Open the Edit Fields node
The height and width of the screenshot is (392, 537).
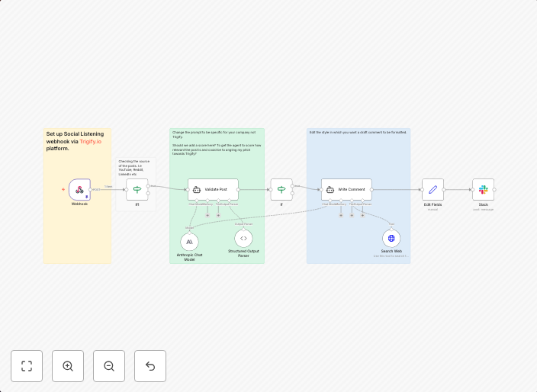[432, 190]
